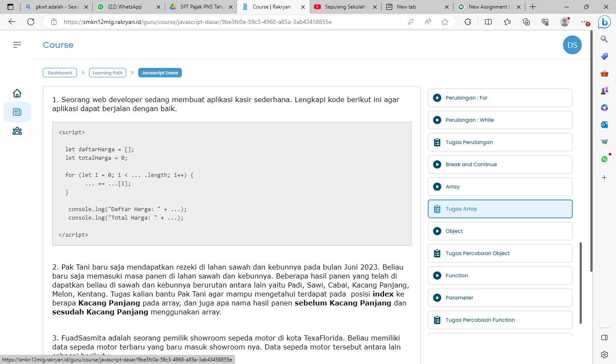Viewport: 616px width, 364px height.
Task: Hide the sidebar panel toggle
Action: pyautogui.click(x=604, y=338)
